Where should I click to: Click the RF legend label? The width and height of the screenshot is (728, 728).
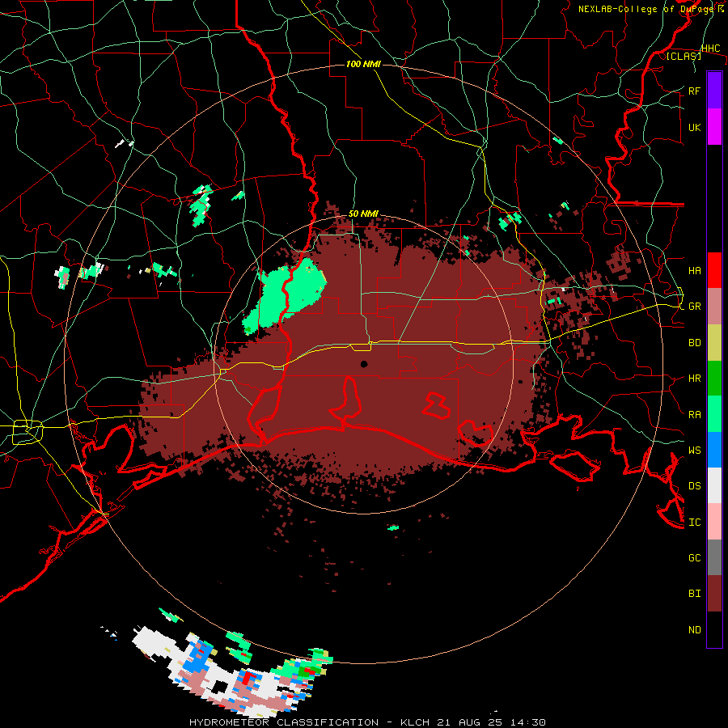(x=694, y=91)
